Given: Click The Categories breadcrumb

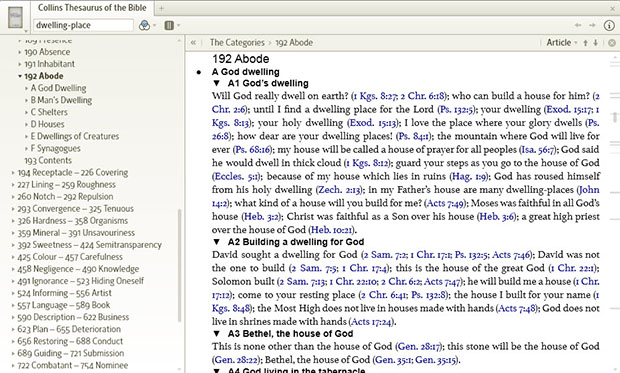Looking at the screenshot, I should [237, 42].
